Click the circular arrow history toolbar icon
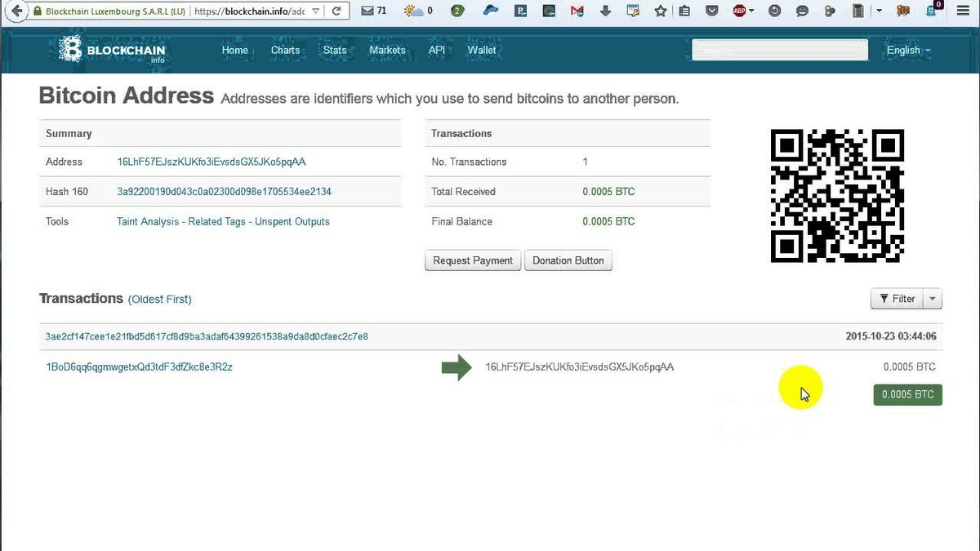The image size is (980, 551). coord(775,11)
